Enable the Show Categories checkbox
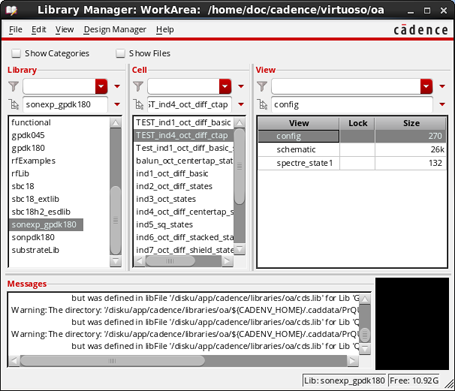Image resolution: width=455 pixels, height=391 pixels. tap(16, 53)
